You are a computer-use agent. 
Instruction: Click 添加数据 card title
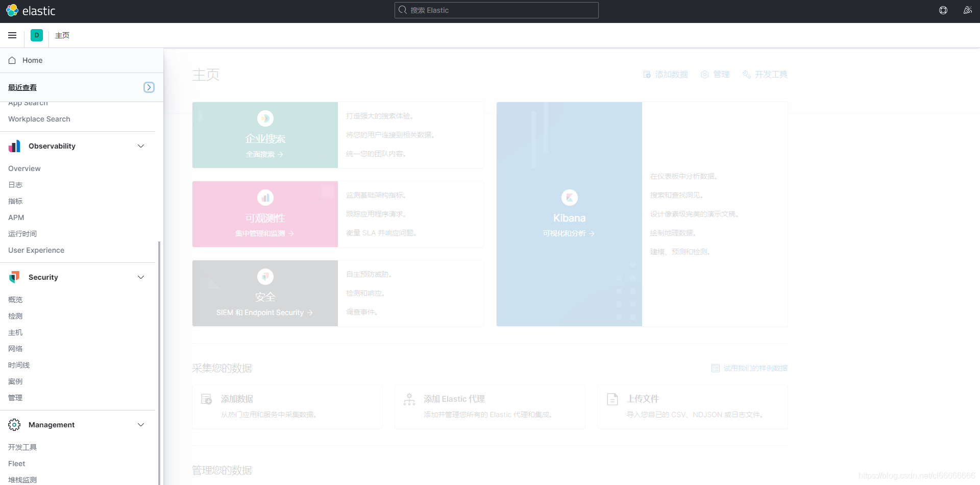click(237, 399)
